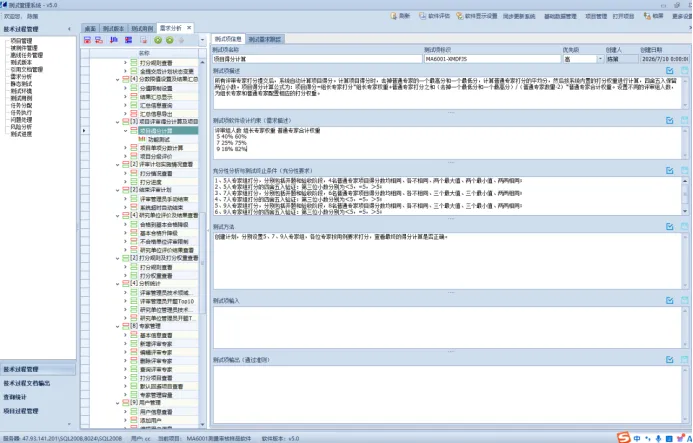Screen dimensions: 693x443
Task: Collapse the [2] 评审计划实施情况查看 node
Action: coord(118,164)
